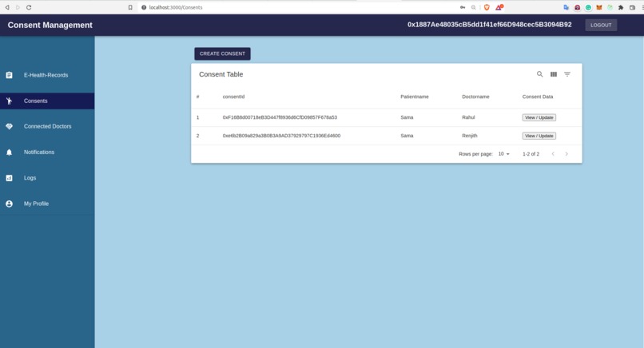Go to next page of Consent Table
The image size is (644, 348).
(x=566, y=154)
